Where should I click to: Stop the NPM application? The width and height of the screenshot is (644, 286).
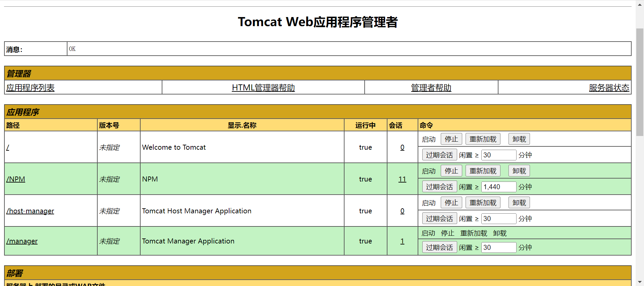click(451, 171)
